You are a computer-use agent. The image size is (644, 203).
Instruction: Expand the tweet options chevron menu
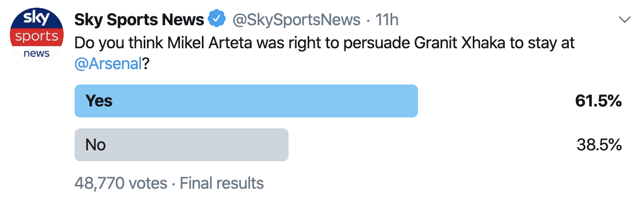pyautogui.click(x=625, y=20)
